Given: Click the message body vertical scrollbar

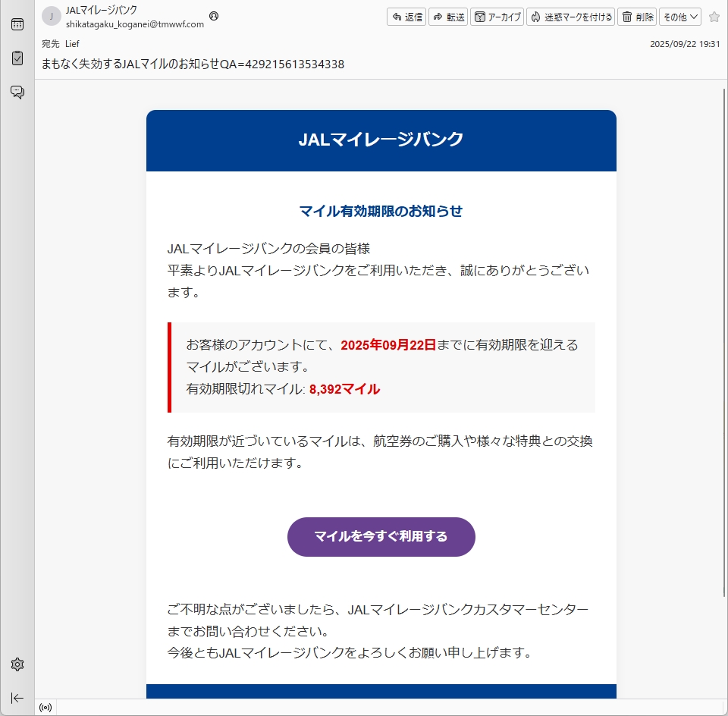Looking at the screenshot, I should tap(722, 341).
